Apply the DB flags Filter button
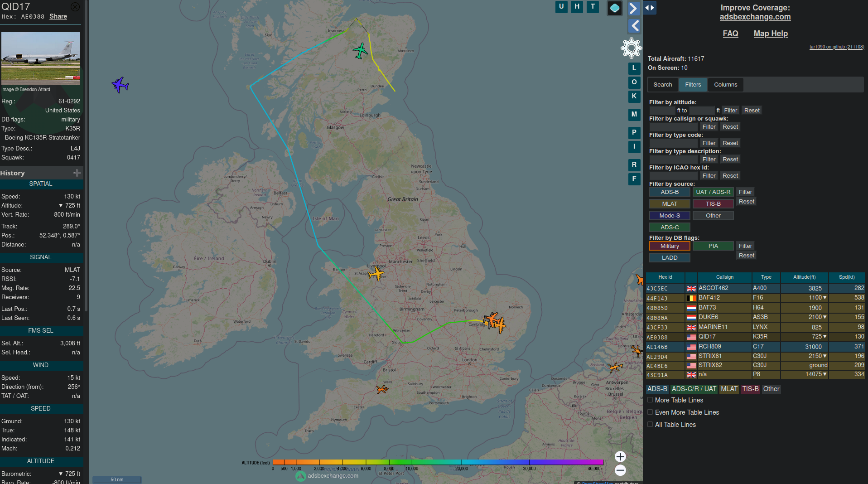 click(x=745, y=246)
